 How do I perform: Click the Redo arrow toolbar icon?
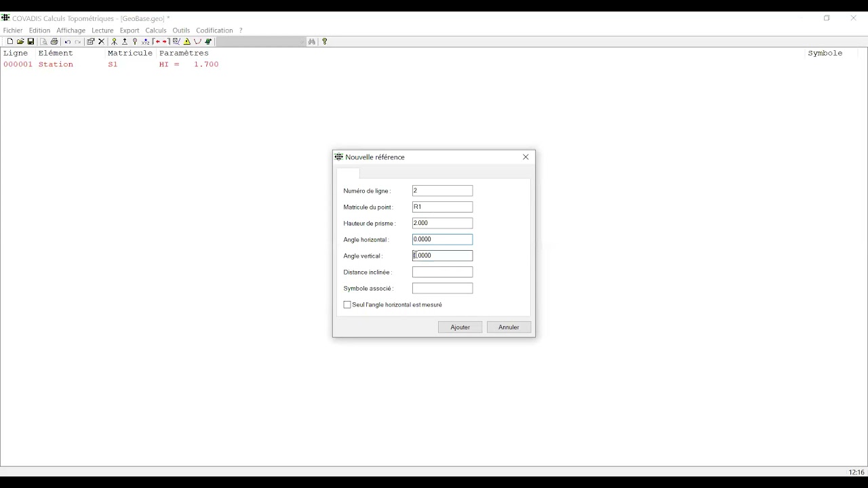[x=77, y=41]
